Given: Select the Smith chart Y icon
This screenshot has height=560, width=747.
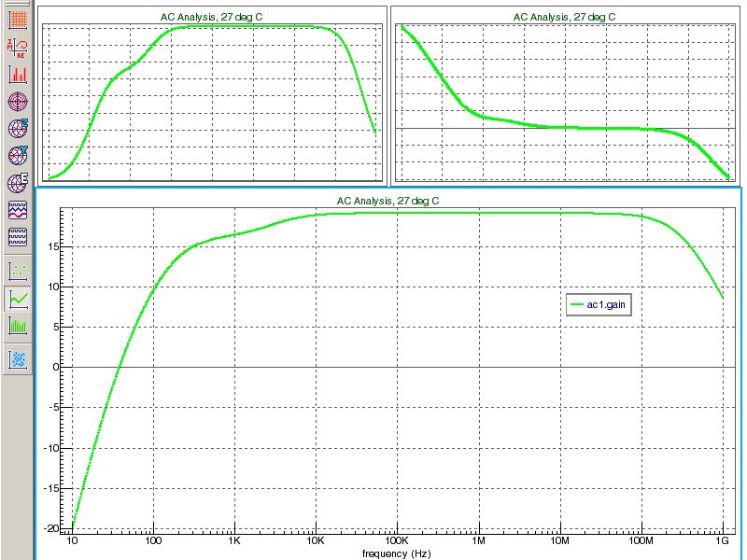Looking at the screenshot, I should 18,156.
